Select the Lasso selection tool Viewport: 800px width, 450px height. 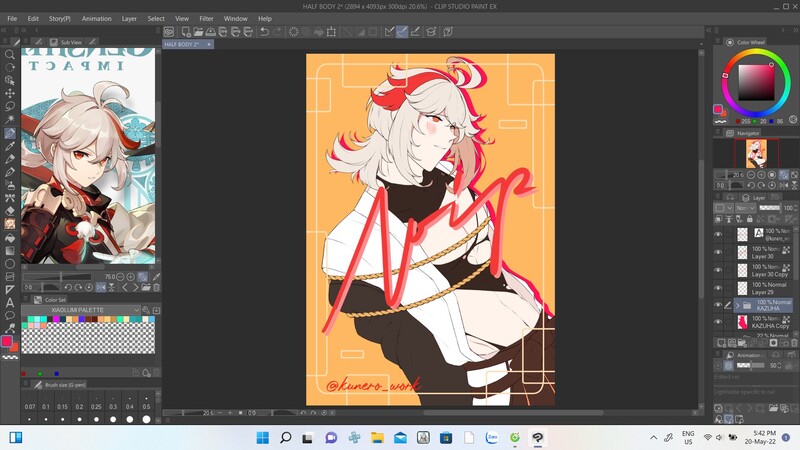(10, 106)
